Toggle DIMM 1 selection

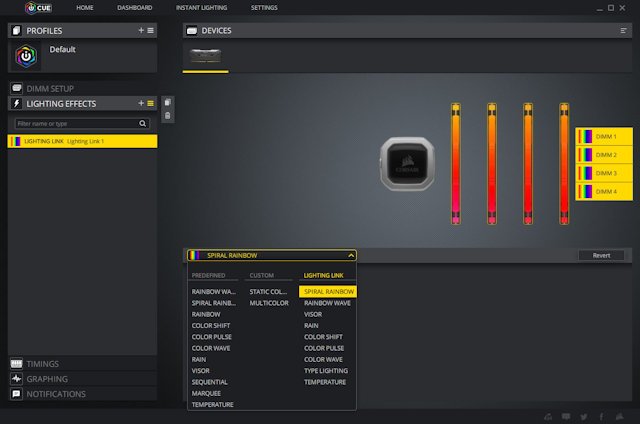pyautogui.click(x=604, y=136)
